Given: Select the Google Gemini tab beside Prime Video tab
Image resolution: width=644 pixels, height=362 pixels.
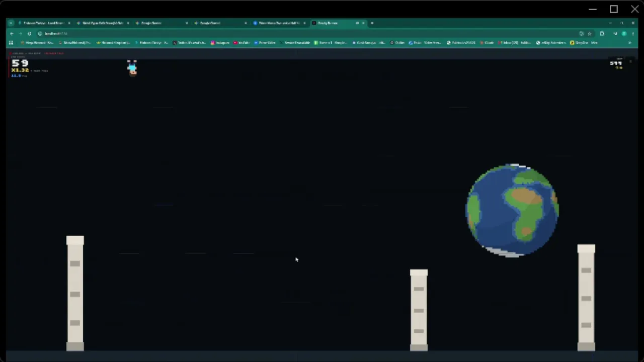Looking at the screenshot, I should tap(220, 23).
